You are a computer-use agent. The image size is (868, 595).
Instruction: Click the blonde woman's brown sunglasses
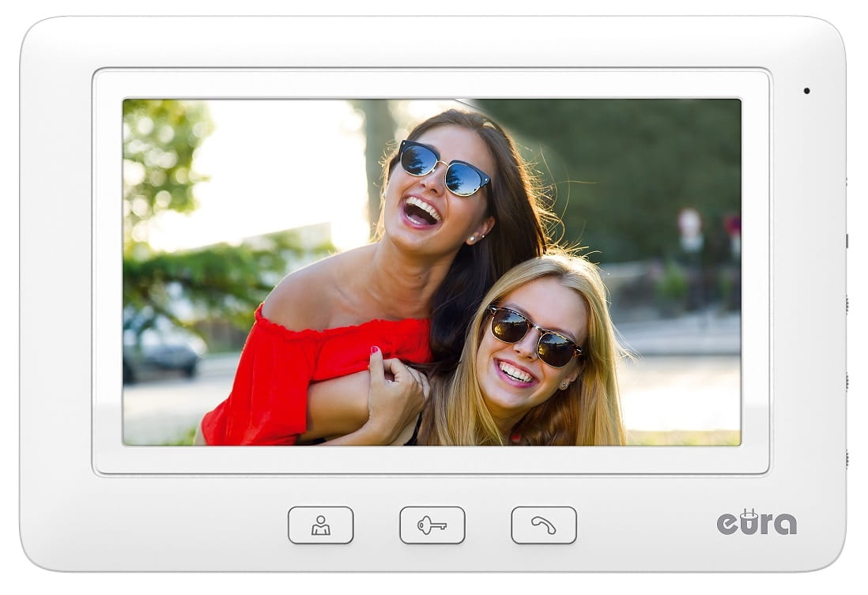[x=534, y=335]
